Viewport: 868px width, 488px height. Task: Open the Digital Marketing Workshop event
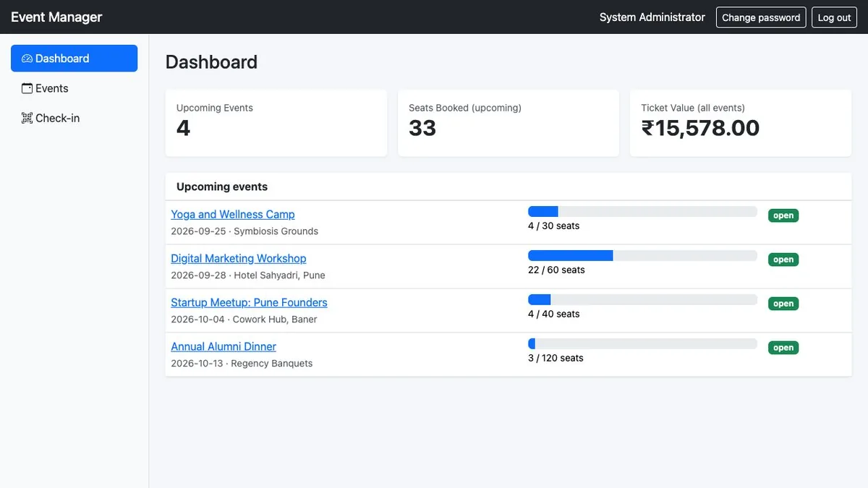point(239,258)
